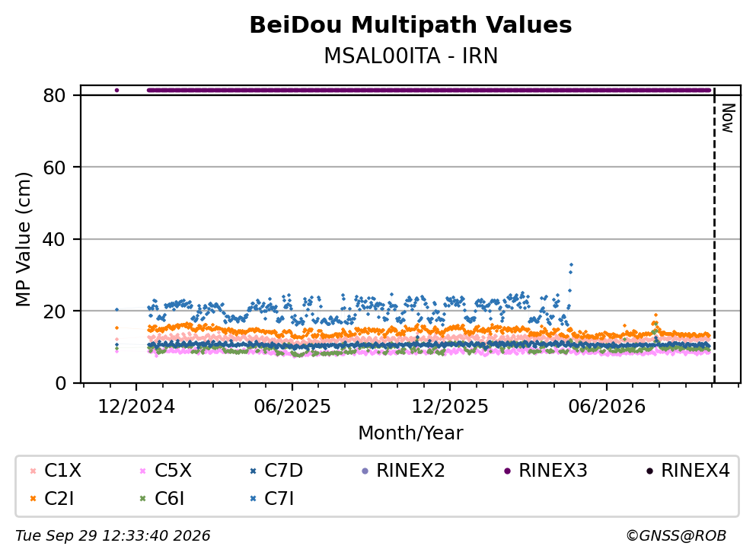
Task: Click the C1X legend marker
Action: pyautogui.click(x=33, y=471)
